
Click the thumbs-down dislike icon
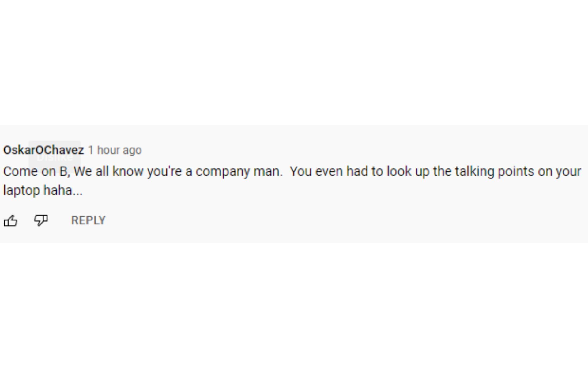(41, 220)
